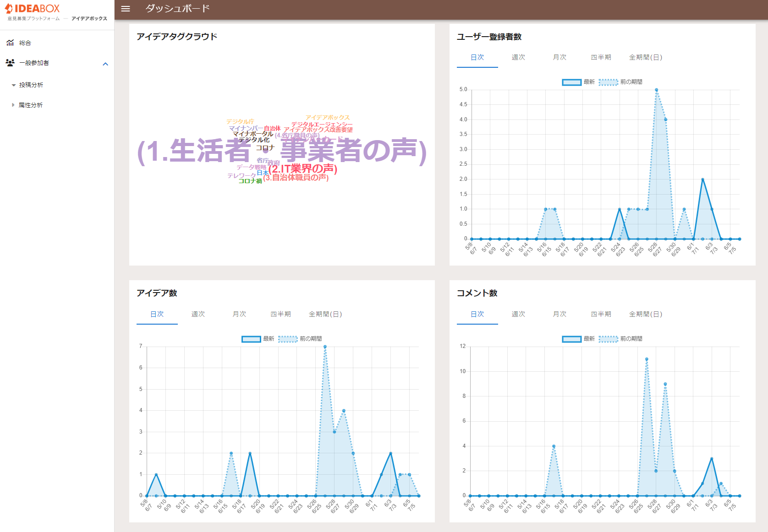Screen dimensions: 768x532
Task: Click the peak data point in ユーザー登録者数 chart
Action: (657, 90)
